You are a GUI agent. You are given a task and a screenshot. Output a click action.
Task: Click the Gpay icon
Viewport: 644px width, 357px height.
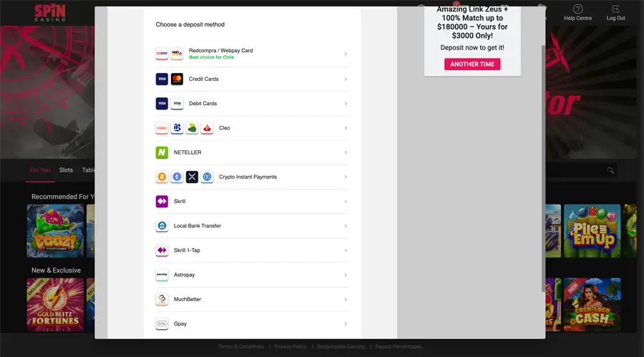162,323
